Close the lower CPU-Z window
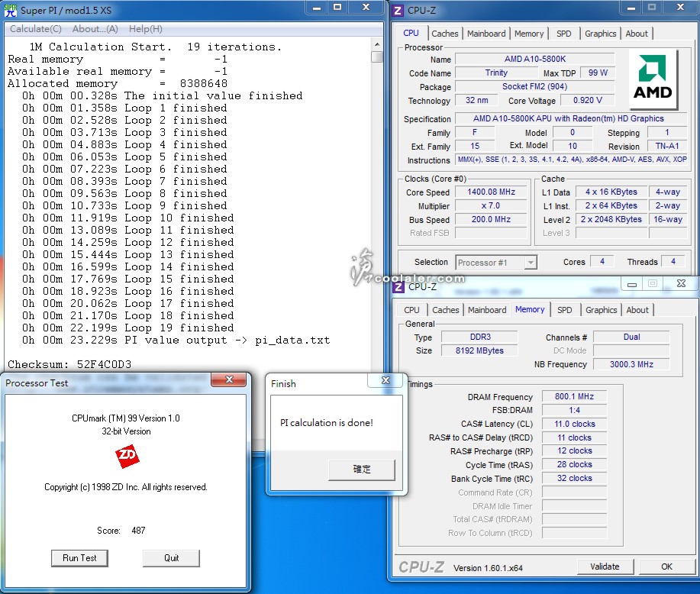The image size is (700, 594). pyautogui.click(x=681, y=283)
